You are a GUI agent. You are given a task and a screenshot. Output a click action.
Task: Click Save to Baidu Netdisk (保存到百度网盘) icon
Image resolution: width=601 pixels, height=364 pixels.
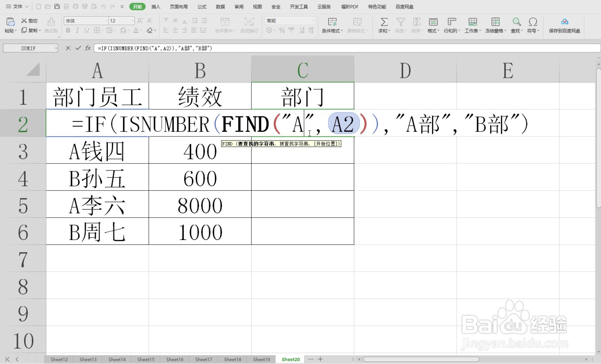tap(565, 22)
